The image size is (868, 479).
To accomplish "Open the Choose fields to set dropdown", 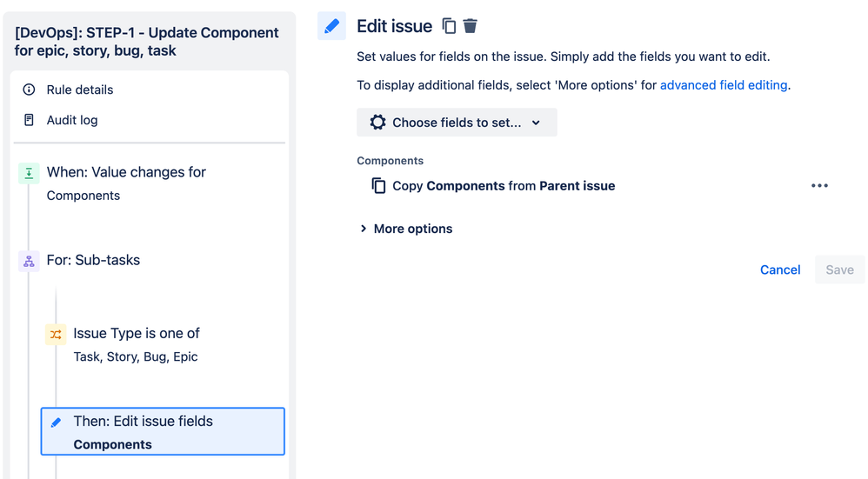I will tap(457, 123).
